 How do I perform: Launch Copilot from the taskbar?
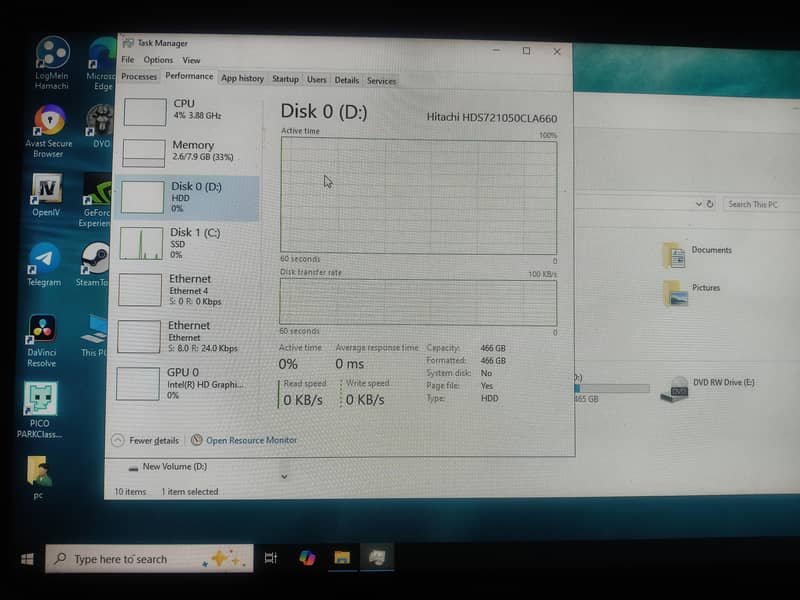pyautogui.click(x=307, y=558)
